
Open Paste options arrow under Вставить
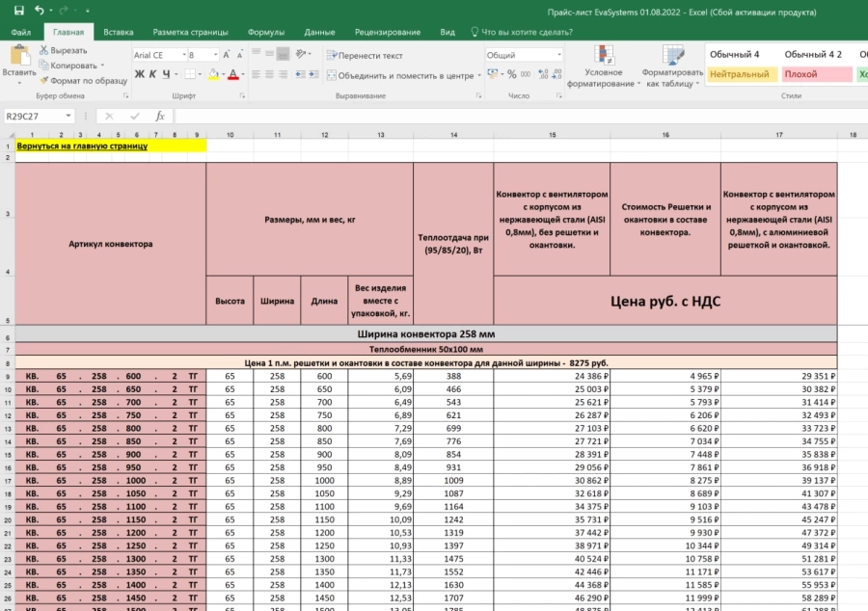(x=19, y=83)
